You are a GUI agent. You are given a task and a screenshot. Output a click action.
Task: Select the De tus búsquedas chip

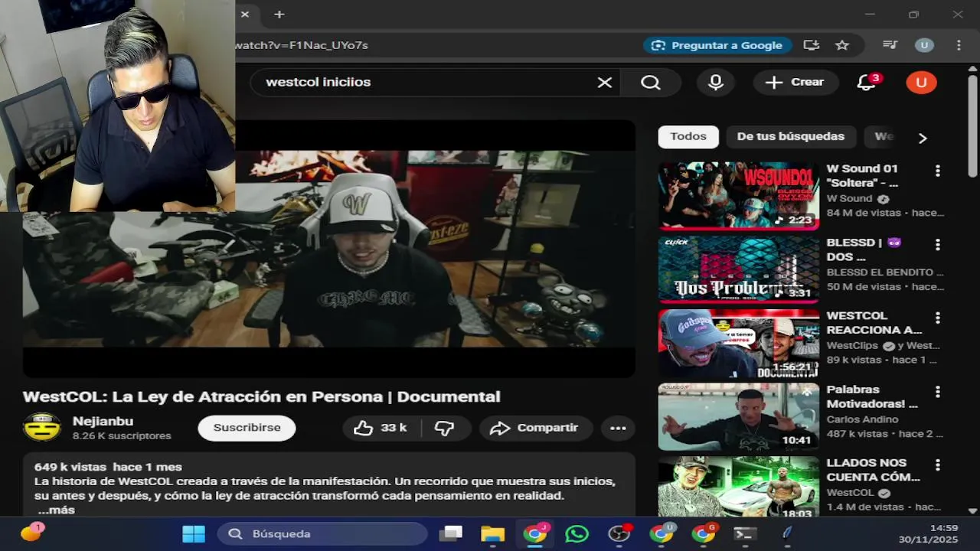[x=790, y=136]
